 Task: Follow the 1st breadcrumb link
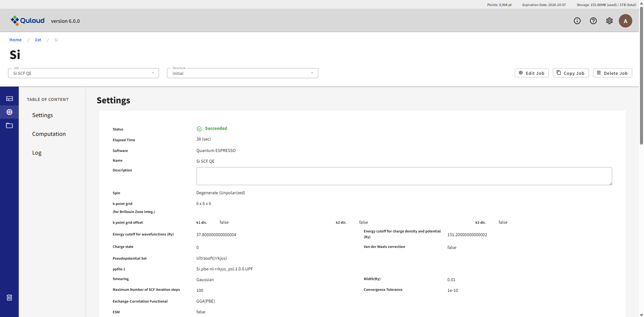pyautogui.click(x=38, y=40)
